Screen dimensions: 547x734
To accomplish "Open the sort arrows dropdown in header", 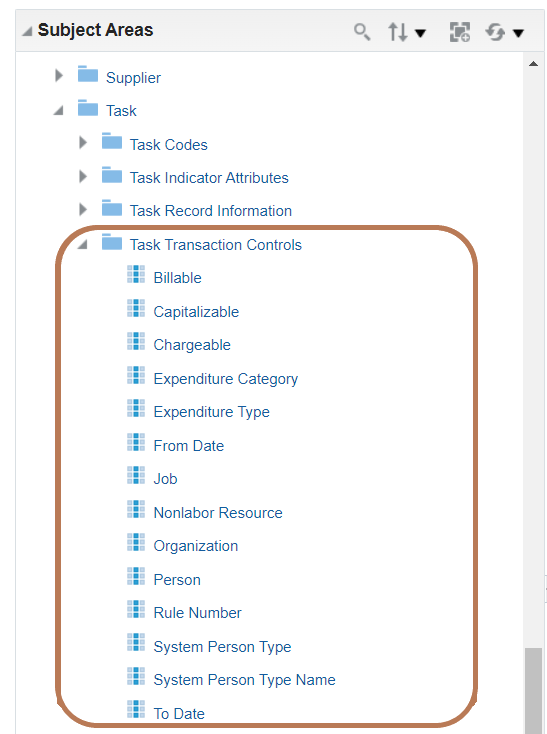I will [x=406, y=32].
